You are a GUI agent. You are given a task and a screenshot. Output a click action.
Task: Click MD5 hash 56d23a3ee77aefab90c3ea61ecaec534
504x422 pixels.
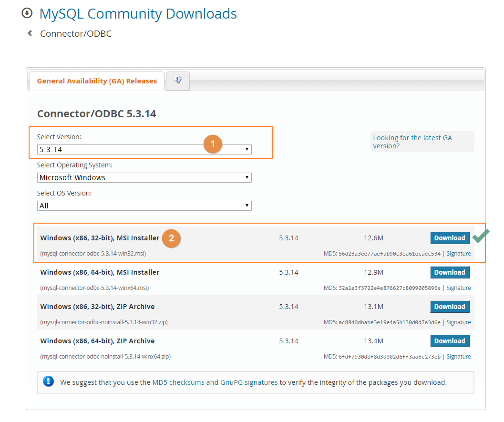click(390, 254)
